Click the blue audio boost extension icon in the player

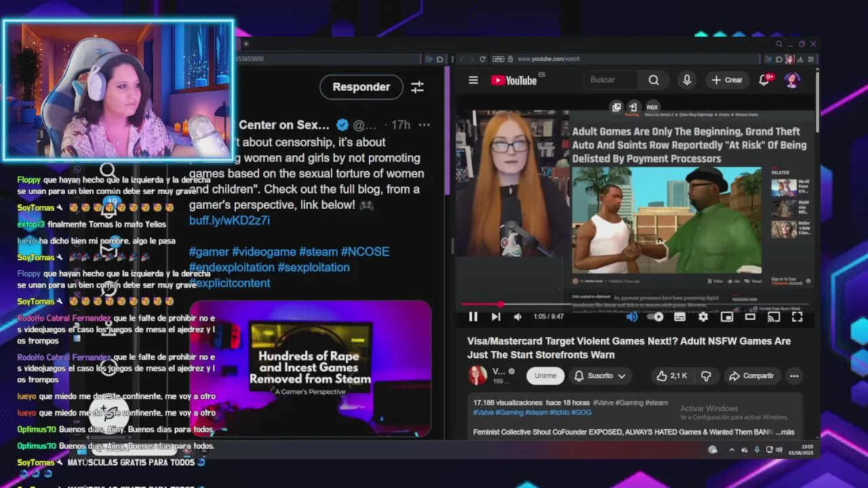pyautogui.click(x=632, y=317)
